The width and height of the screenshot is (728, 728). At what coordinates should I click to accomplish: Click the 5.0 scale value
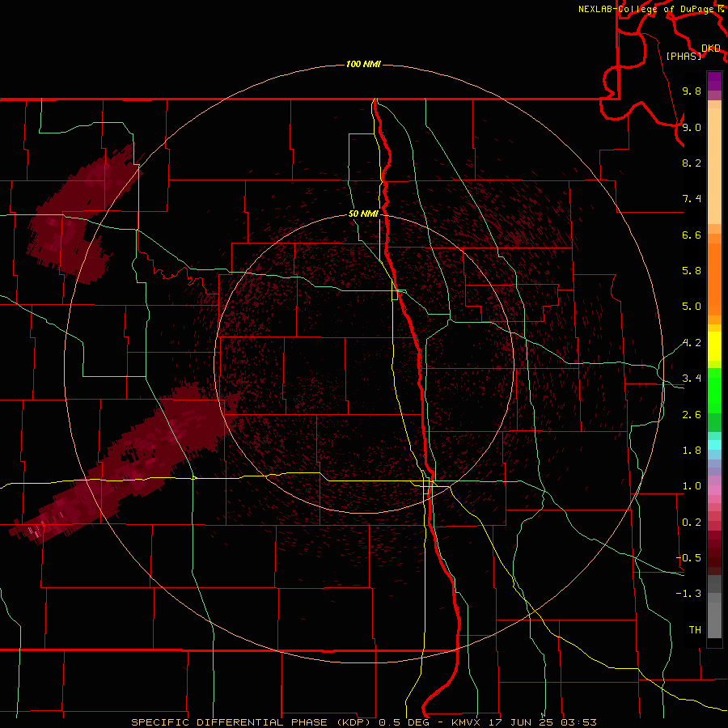point(692,307)
